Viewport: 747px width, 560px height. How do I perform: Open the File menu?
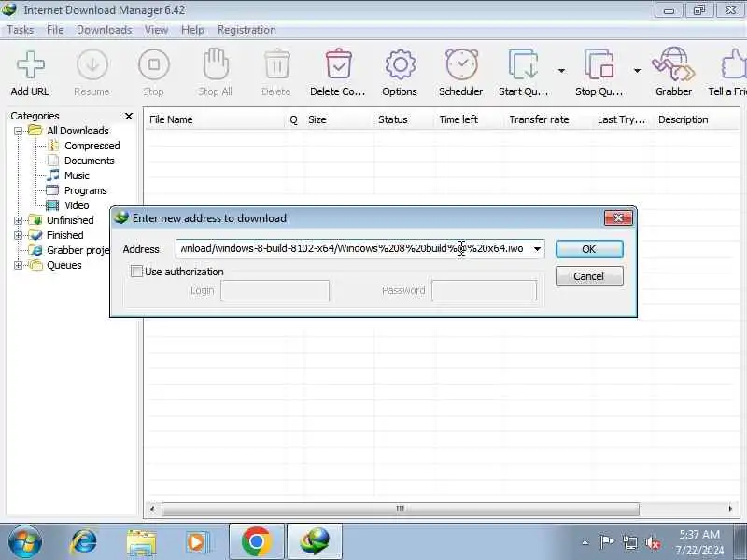pos(55,30)
